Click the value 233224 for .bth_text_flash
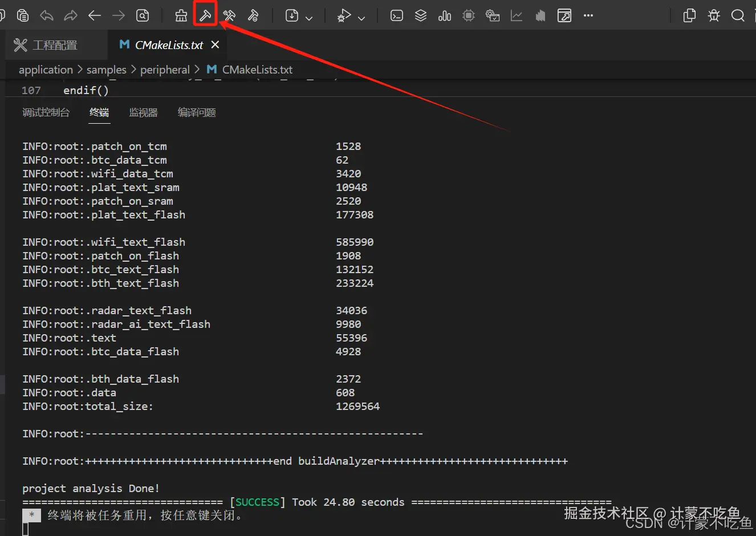 pyautogui.click(x=355, y=283)
